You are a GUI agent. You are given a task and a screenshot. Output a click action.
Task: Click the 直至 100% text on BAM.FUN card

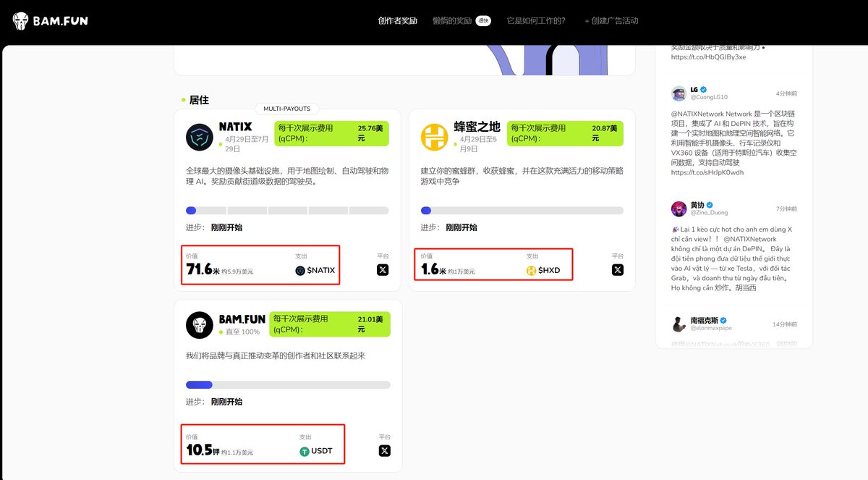pyautogui.click(x=242, y=332)
